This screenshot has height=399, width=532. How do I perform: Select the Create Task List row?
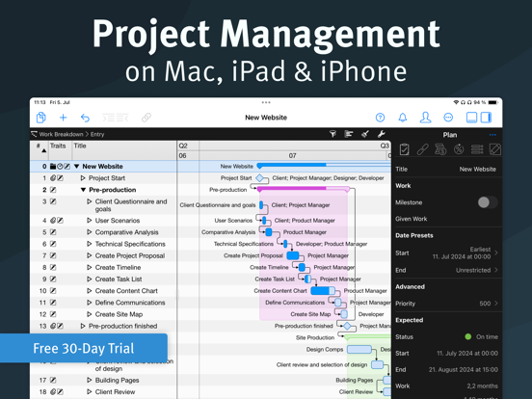coord(103,279)
